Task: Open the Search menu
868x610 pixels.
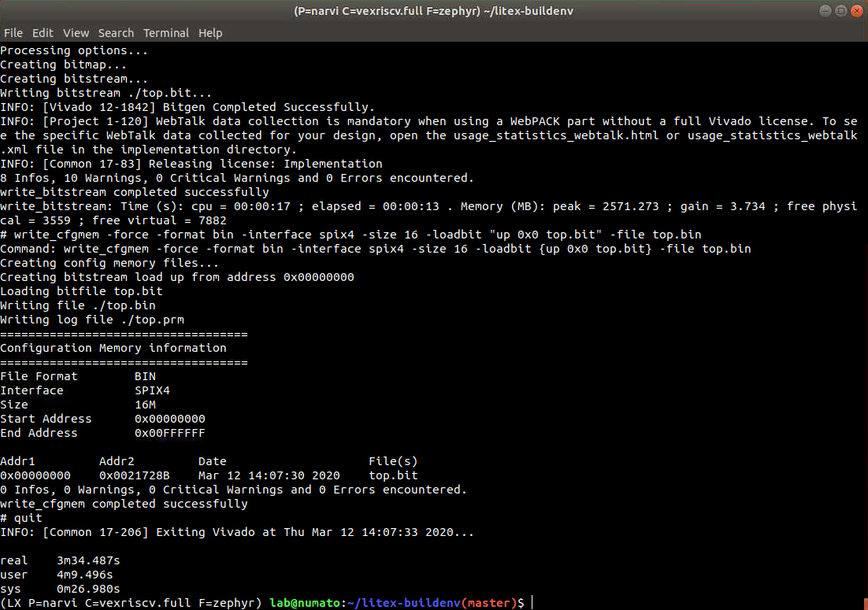Action: (x=116, y=33)
